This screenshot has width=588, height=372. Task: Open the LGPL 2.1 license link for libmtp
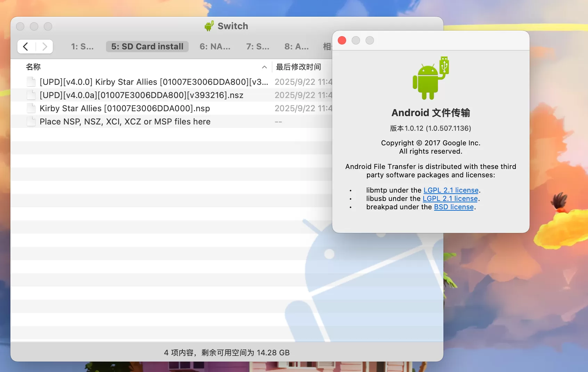pyautogui.click(x=451, y=190)
